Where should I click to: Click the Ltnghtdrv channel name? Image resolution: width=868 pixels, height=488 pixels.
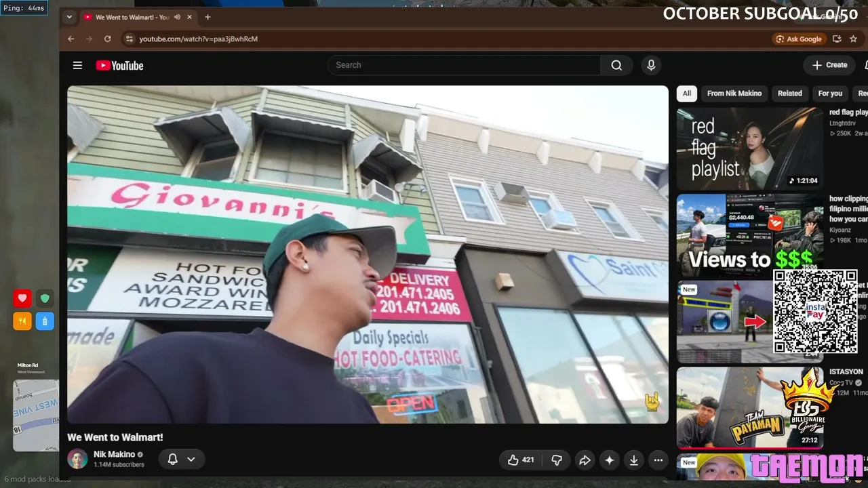[x=842, y=123]
